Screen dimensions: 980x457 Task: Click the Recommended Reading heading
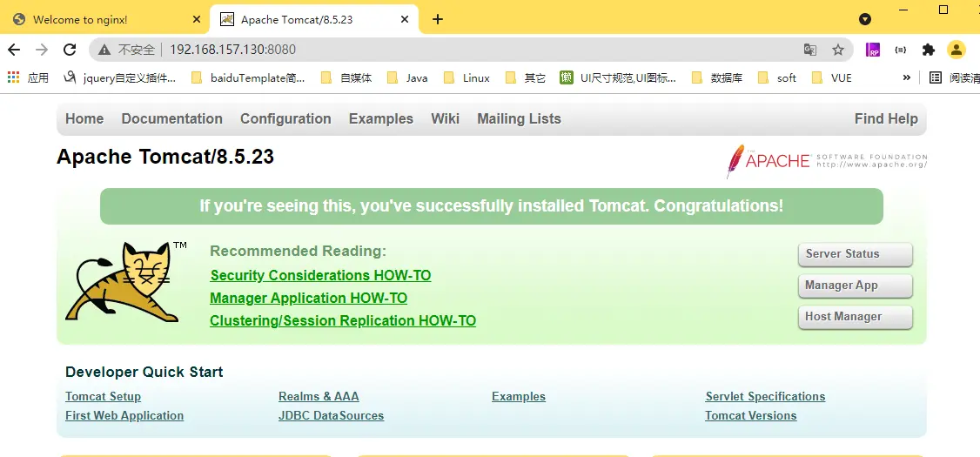point(299,252)
